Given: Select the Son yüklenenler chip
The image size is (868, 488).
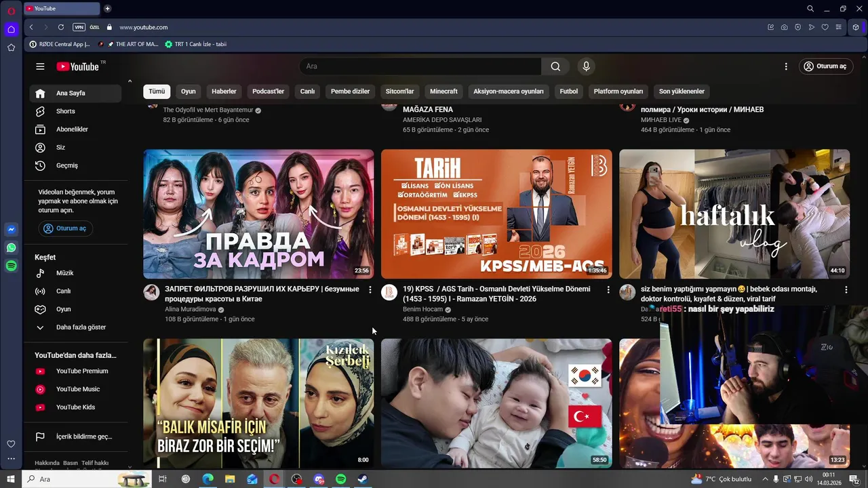Looking at the screenshot, I should tap(682, 91).
